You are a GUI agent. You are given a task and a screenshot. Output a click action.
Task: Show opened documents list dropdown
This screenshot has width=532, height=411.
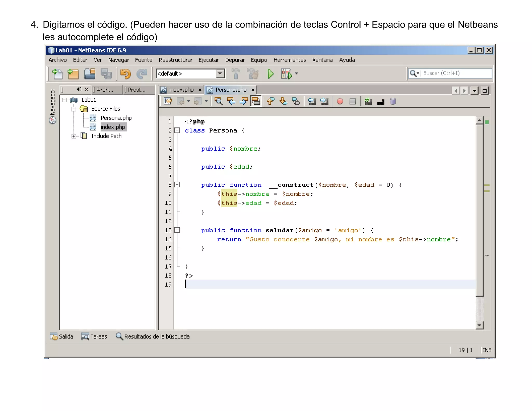[x=474, y=91]
